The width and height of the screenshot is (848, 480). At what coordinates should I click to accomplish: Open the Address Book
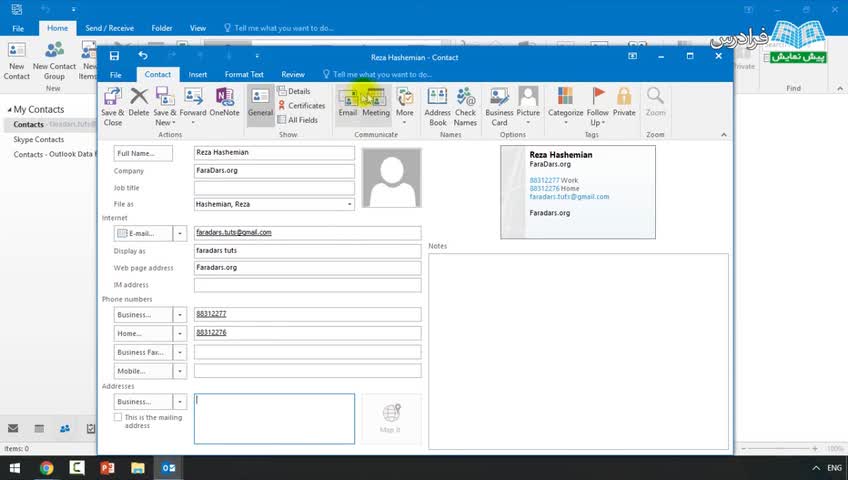coord(437,107)
